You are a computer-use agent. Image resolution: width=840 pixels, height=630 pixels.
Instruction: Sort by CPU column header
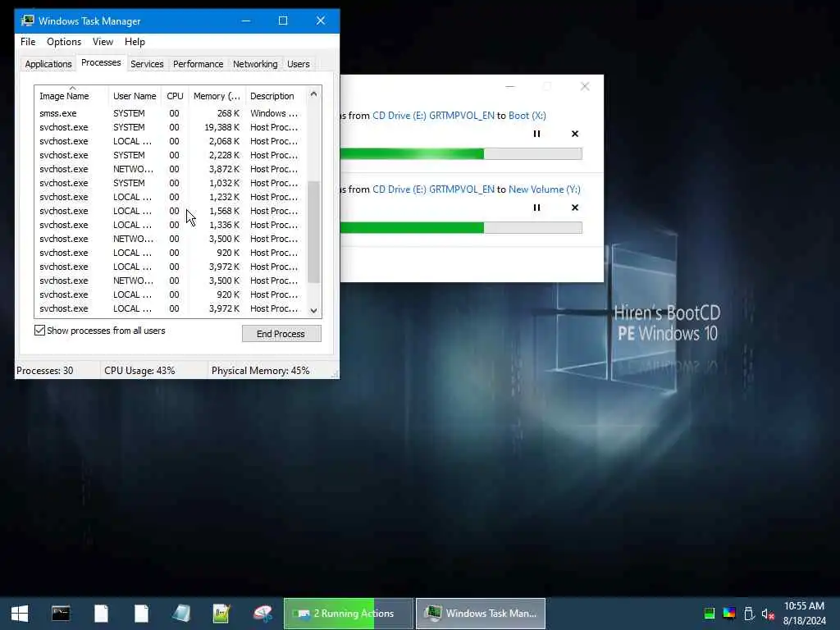tap(175, 96)
